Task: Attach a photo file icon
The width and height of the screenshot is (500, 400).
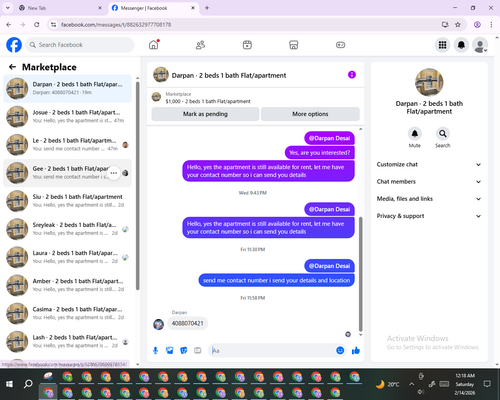Action: 169,350
